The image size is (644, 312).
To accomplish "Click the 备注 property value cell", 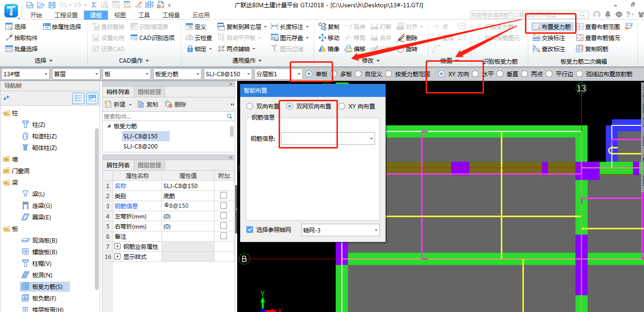I will pyautogui.click(x=188, y=236).
